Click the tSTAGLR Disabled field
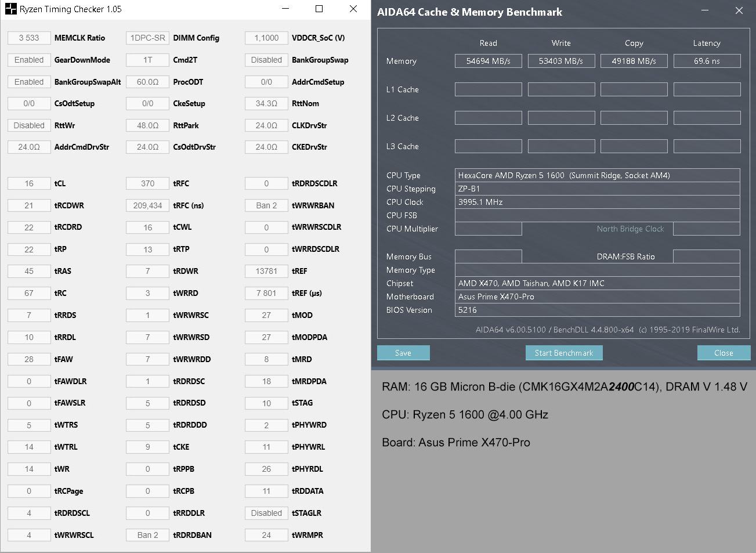Image resolution: width=756 pixels, height=553 pixels. (x=266, y=513)
